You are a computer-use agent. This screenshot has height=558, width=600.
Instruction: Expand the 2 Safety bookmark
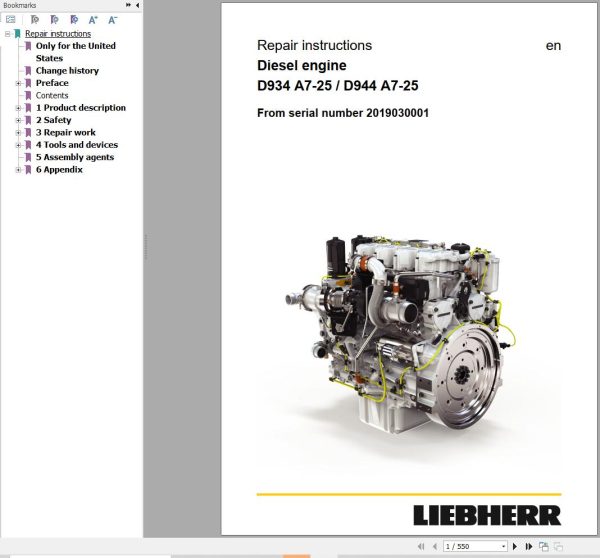18,120
